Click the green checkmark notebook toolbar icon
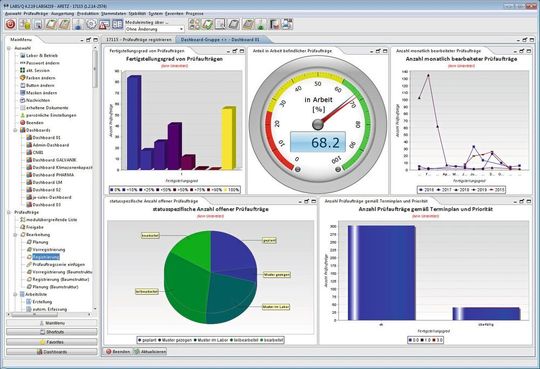Screen dimensions: 540x369 [x=207, y=24]
